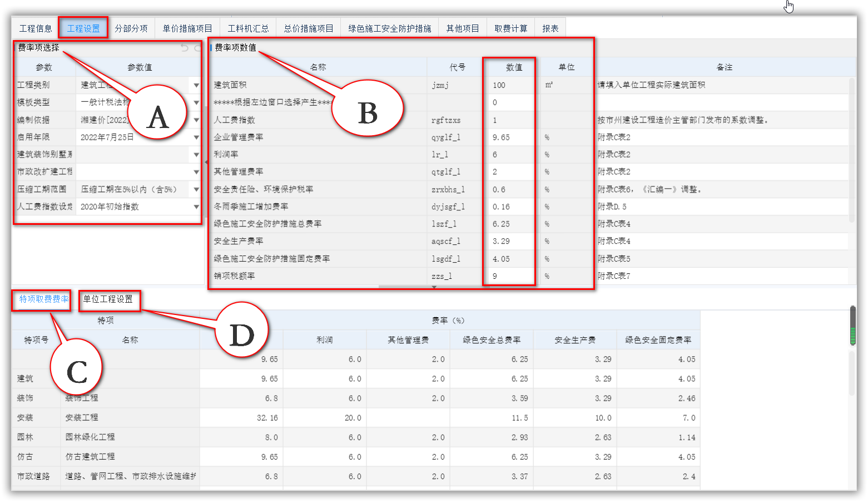Open the 人工费指数设定 dropdown
This screenshot has height=502, width=868.
pos(196,206)
